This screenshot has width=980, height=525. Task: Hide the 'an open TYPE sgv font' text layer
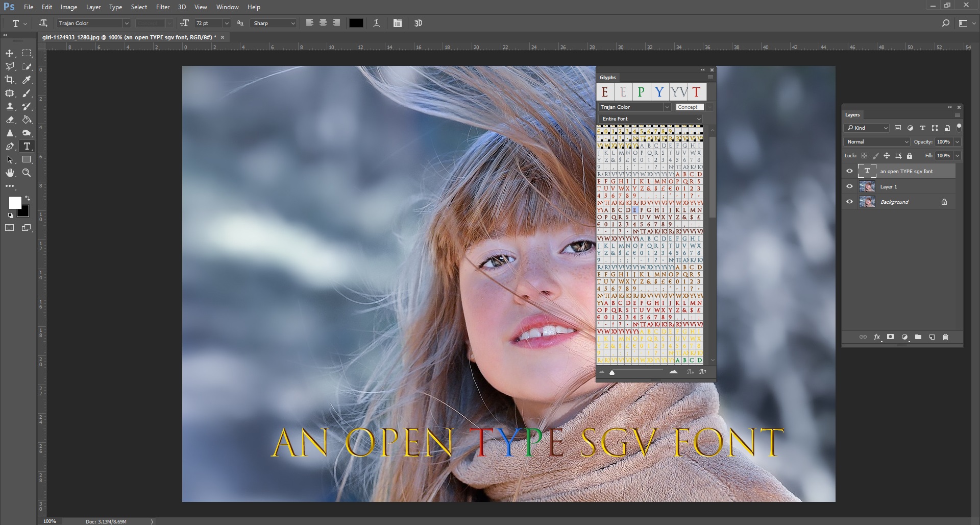click(x=849, y=171)
